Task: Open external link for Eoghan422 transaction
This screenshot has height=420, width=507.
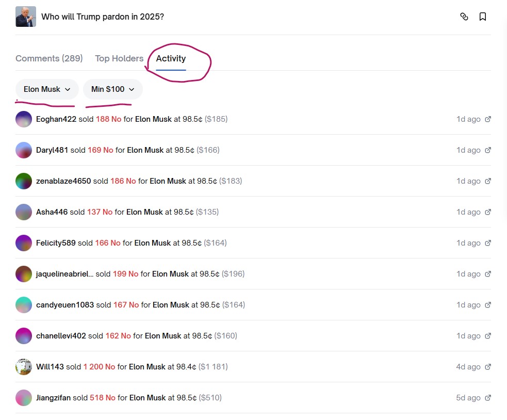Action: (488, 119)
